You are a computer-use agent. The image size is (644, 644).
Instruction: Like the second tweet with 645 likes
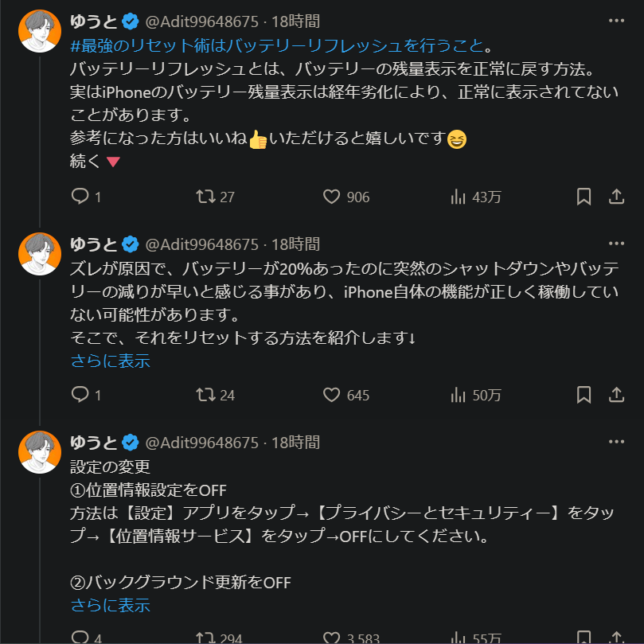point(332,394)
